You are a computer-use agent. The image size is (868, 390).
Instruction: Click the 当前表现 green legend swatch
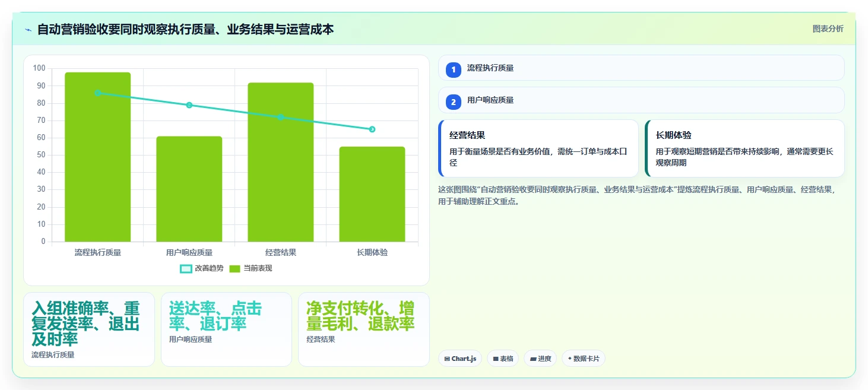(235, 268)
